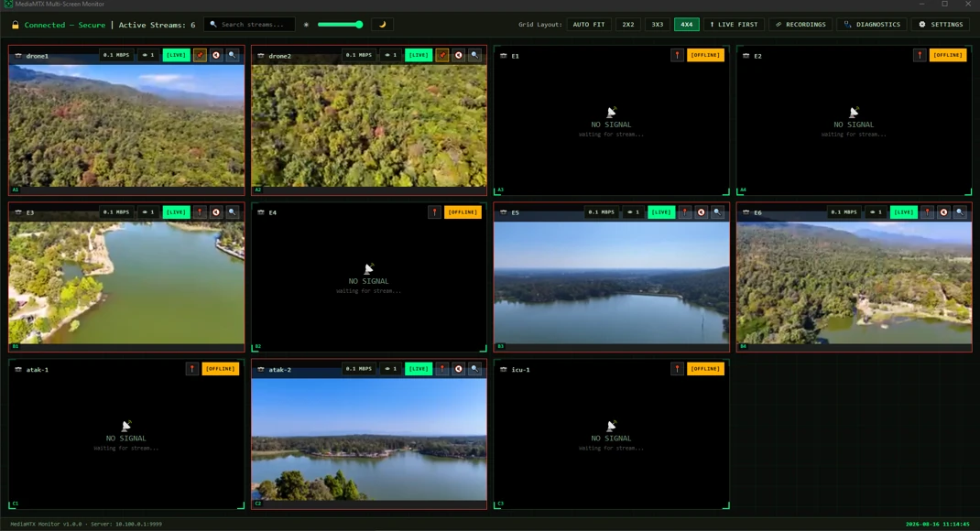Toggle audio on the drone2 stream

pyautogui.click(x=459, y=55)
